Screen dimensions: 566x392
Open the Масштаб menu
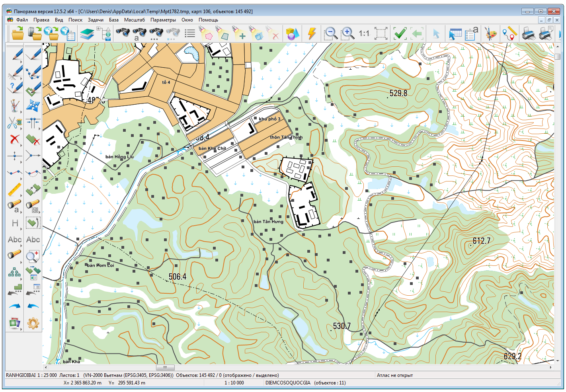pyautogui.click(x=134, y=20)
